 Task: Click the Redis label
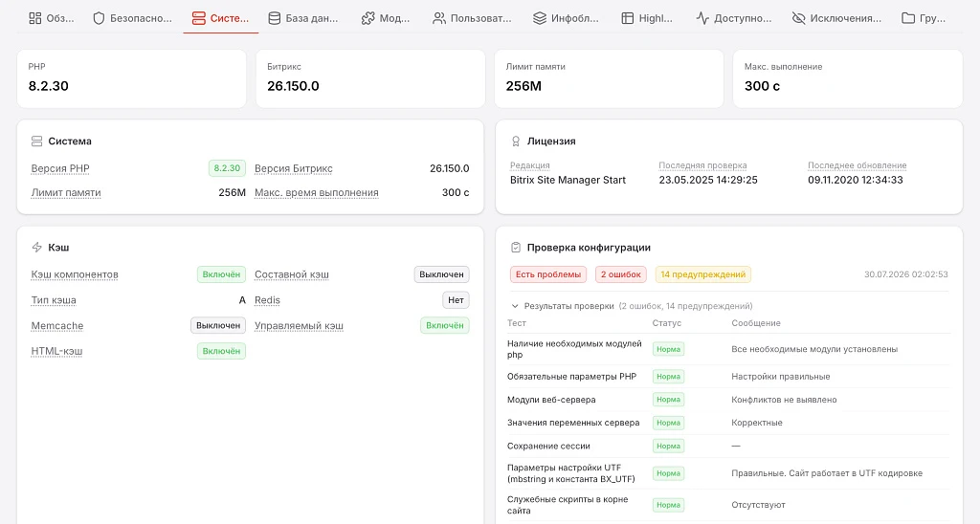(x=267, y=300)
